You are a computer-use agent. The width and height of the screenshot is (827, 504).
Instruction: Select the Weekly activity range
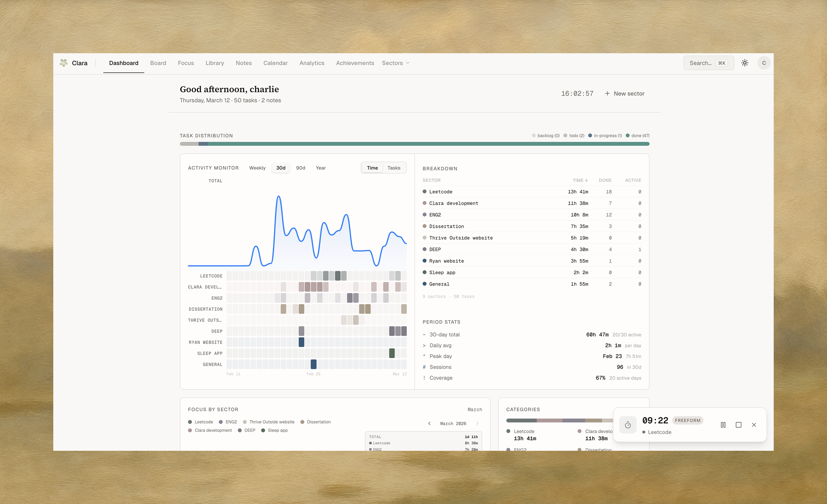[257, 168]
